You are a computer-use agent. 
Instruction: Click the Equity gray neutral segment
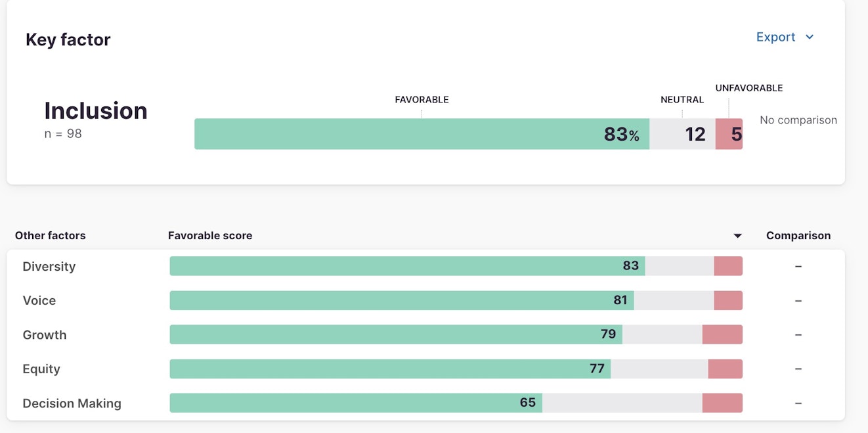point(659,369)
